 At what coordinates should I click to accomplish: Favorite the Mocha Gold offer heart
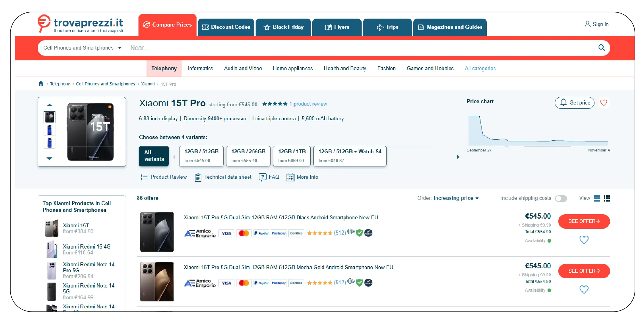[x=584, y=289]
